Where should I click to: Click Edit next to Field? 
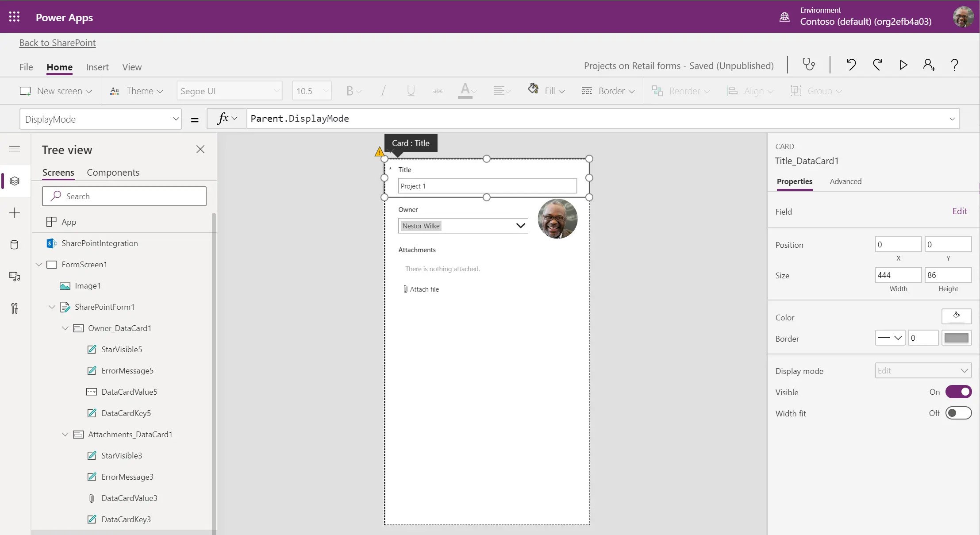click(960, 212)
